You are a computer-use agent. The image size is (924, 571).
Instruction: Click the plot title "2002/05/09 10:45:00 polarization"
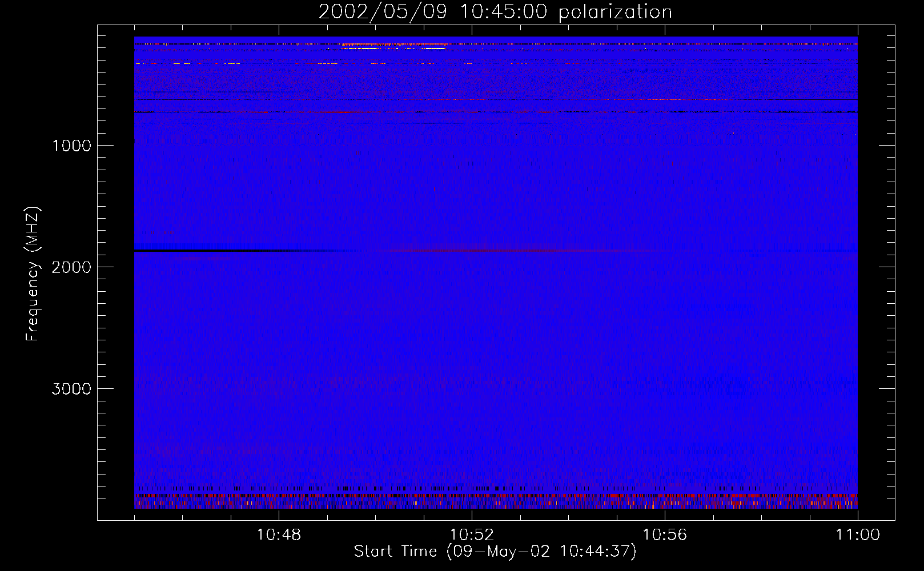pyautogui.click(x=495, y=11)
